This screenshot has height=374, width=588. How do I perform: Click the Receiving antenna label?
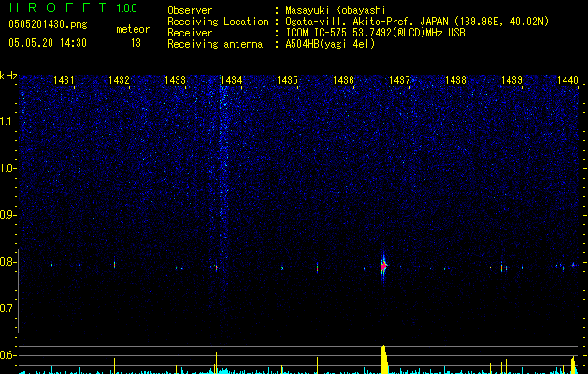point(215,44)
